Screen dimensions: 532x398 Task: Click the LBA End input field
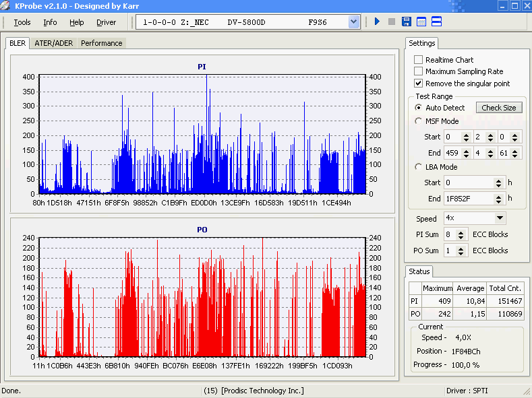(468, 199)
